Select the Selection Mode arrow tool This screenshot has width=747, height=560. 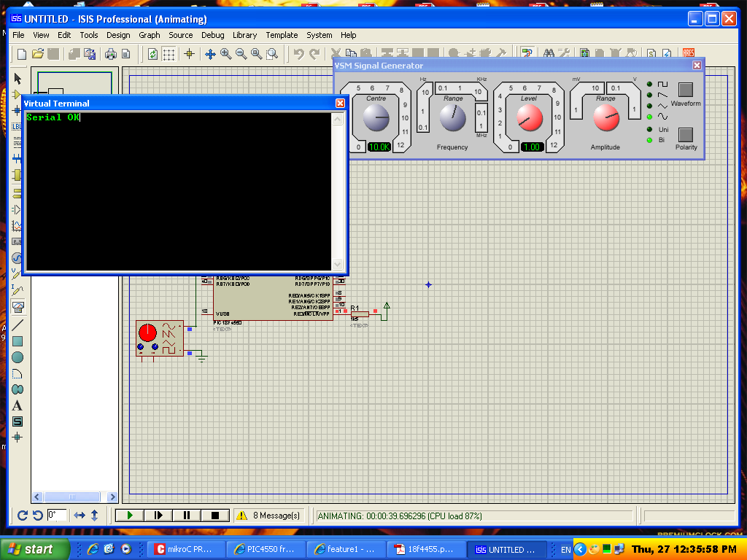(x=18, y=78)
